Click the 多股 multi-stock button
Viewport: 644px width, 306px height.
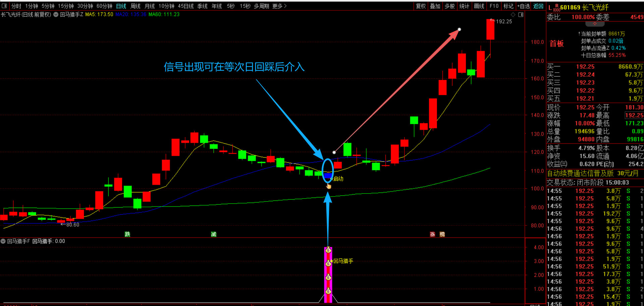click(449, 6)
